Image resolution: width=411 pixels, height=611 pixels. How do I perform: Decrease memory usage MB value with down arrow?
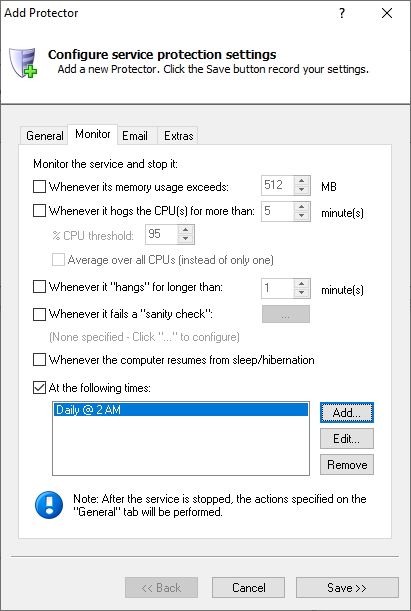point(302,190)
